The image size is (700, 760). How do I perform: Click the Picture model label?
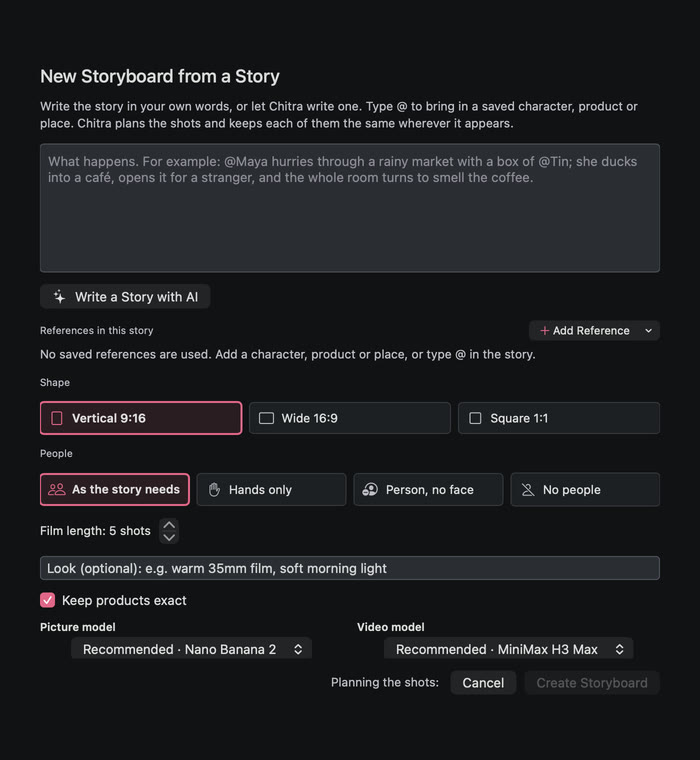[78, 627]
